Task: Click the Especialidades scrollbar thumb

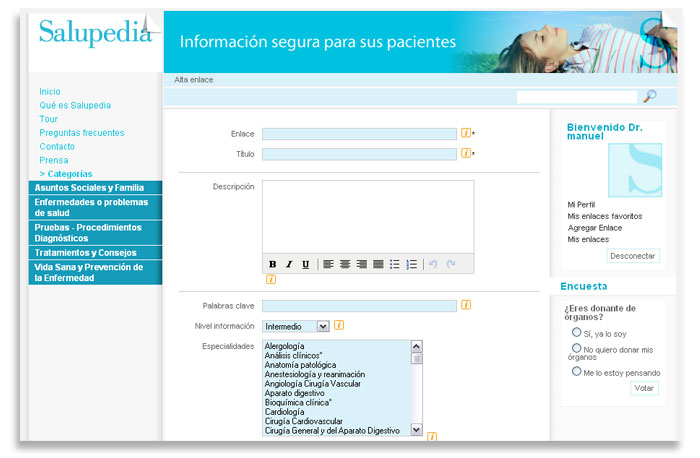Action: click(x=416, y=358)
